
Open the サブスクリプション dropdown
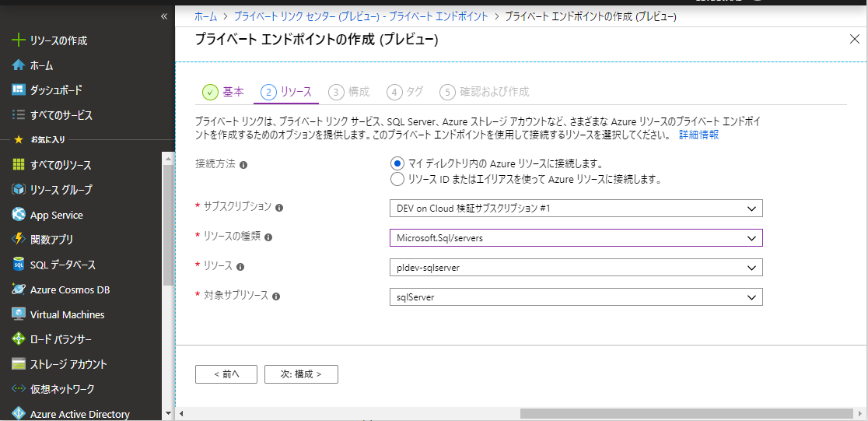(x=576, y=209)
